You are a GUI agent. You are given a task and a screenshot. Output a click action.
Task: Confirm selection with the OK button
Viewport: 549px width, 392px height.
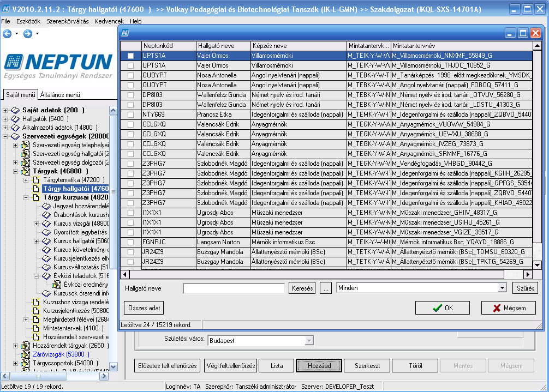click(443, 307)
